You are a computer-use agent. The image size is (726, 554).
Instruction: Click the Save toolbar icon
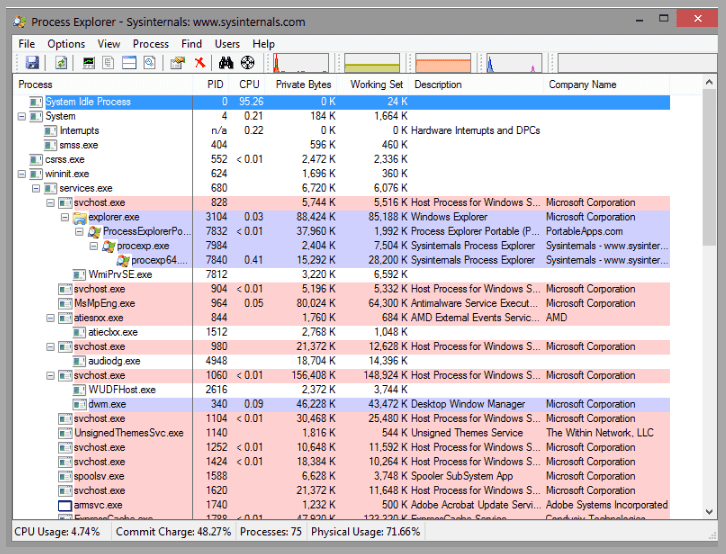[x=32, y=63]
